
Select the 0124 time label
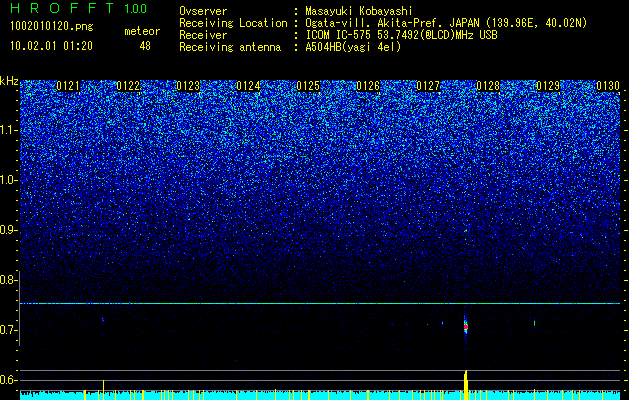point(248,86)
